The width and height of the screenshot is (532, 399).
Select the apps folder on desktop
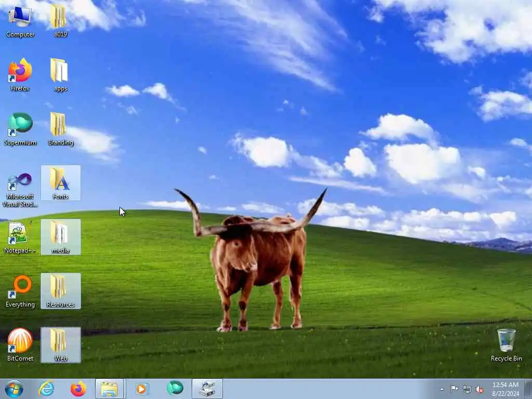(x=60, y=75)
